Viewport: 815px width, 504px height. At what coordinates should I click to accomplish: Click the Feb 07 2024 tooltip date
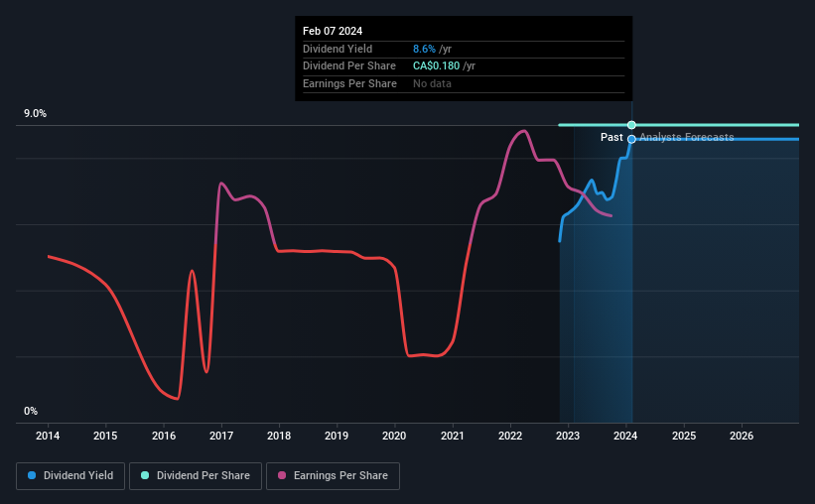click(333, 31)
